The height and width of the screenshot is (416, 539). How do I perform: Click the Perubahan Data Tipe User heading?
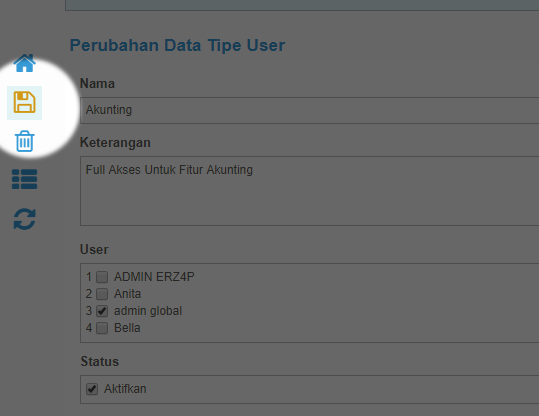pyautogui.click(x=177, y=45)
